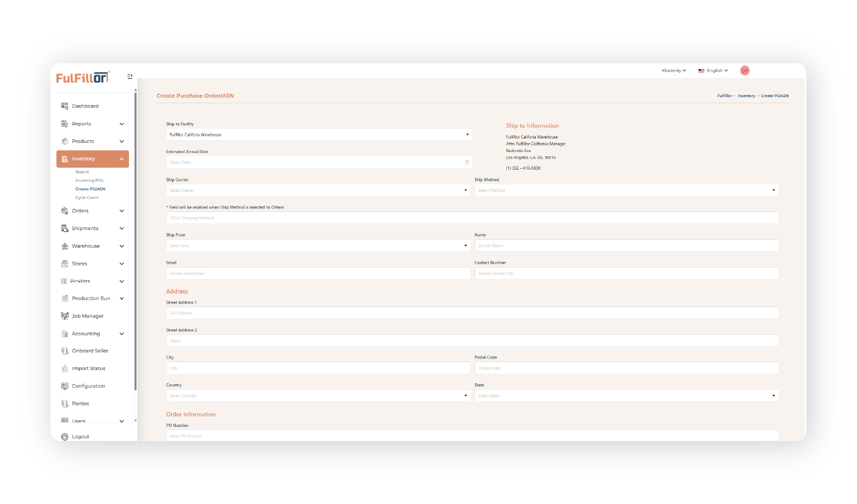Open the Ship From dropdown
The height and width of the screenshot is (504, 857).
coord(318,246)
